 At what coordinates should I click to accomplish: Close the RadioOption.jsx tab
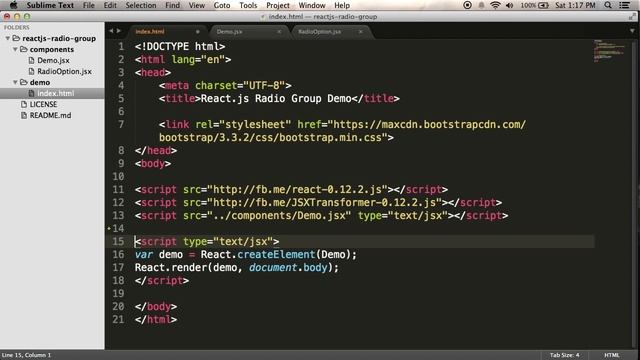click(360, 32)
